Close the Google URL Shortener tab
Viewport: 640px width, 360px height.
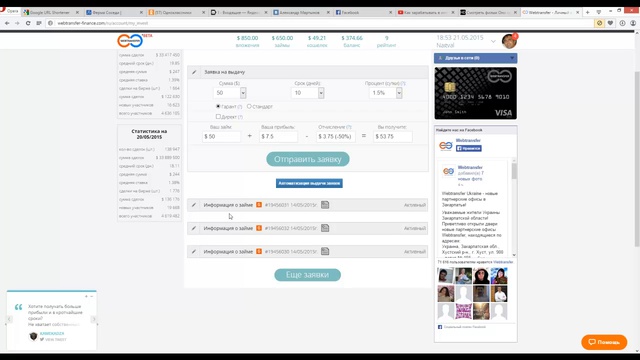(x=77, y=13)
